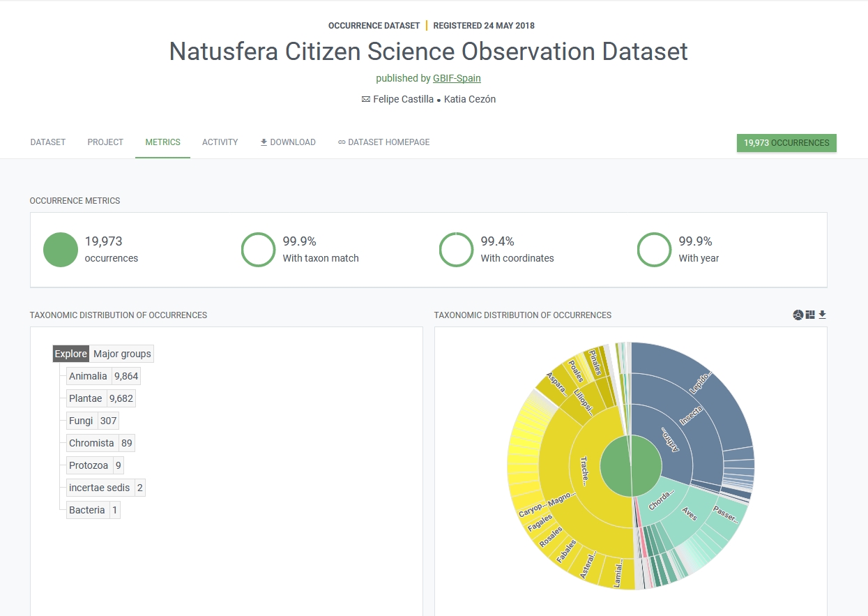This screenshot has width=868, height=616.
Task: Open the Dataset Homepage link
Action: tap(383, 142)
